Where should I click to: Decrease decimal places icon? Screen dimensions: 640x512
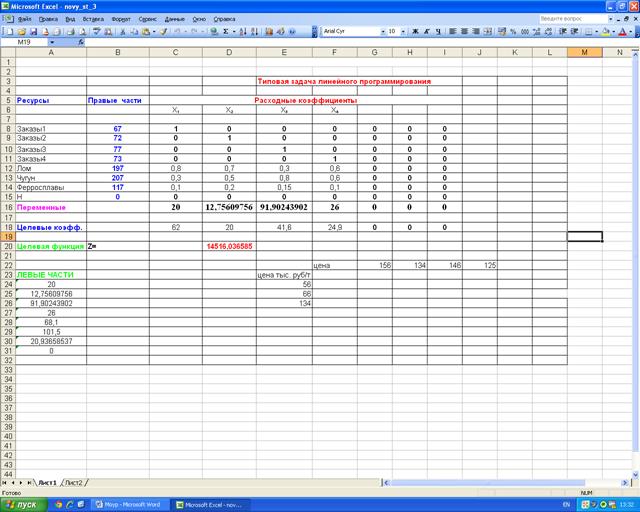pos(549,31)
